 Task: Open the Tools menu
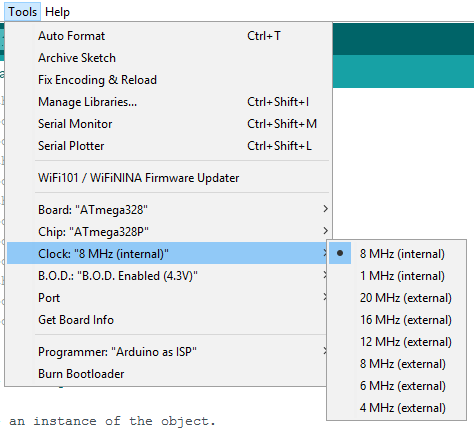23,12
